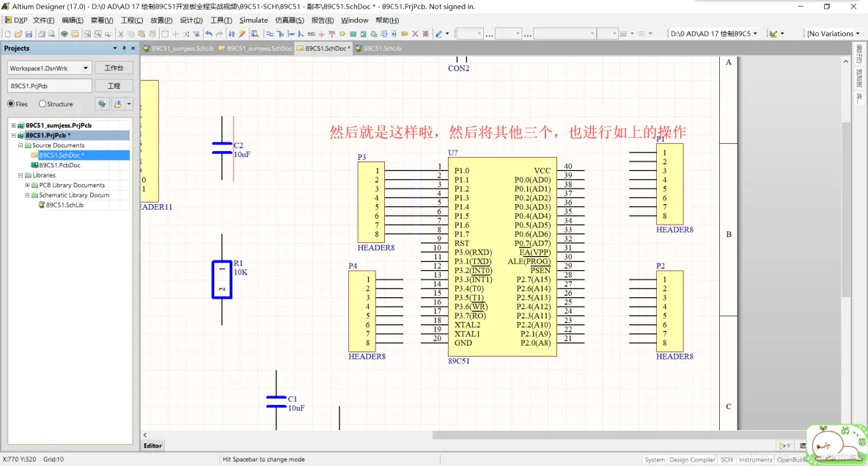The width and height of the screenshot is (868, 466).
Task: Click the compile project icon in Projects panel
Action: pos(102,103)
